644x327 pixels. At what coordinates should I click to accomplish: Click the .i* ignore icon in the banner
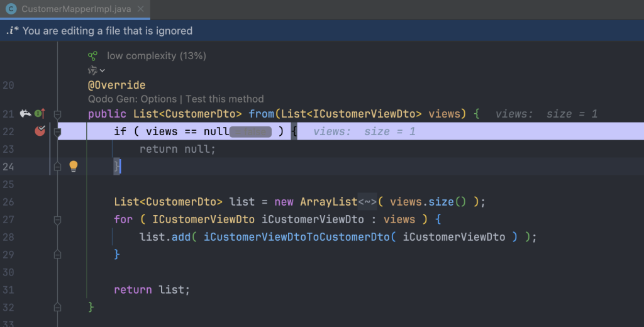pos(13,30)
